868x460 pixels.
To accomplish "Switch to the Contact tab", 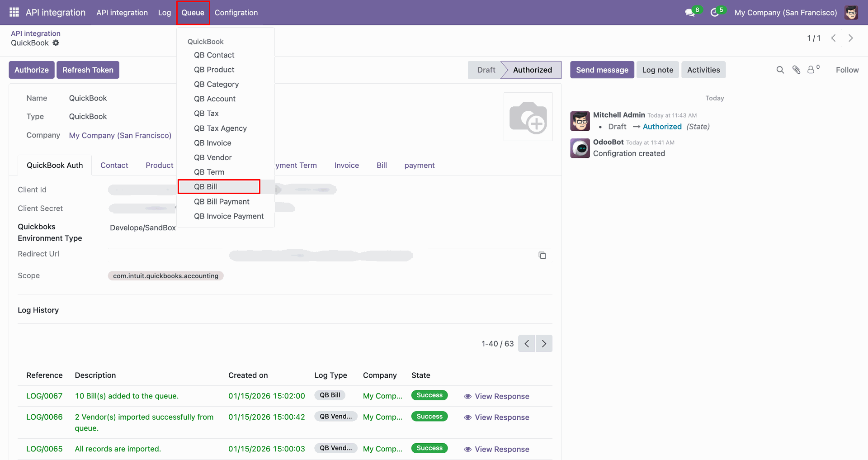I will click(114, 165).
